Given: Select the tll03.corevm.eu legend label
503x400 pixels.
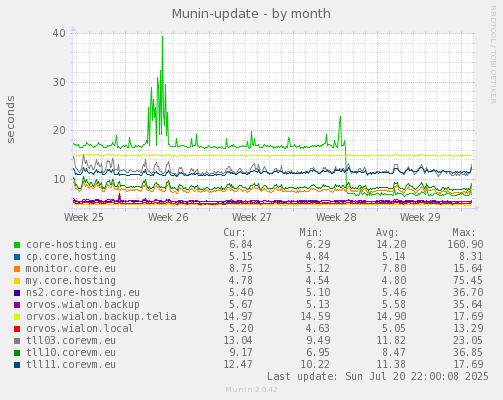Looking at the screenshot, I should [x=71, y=340].
